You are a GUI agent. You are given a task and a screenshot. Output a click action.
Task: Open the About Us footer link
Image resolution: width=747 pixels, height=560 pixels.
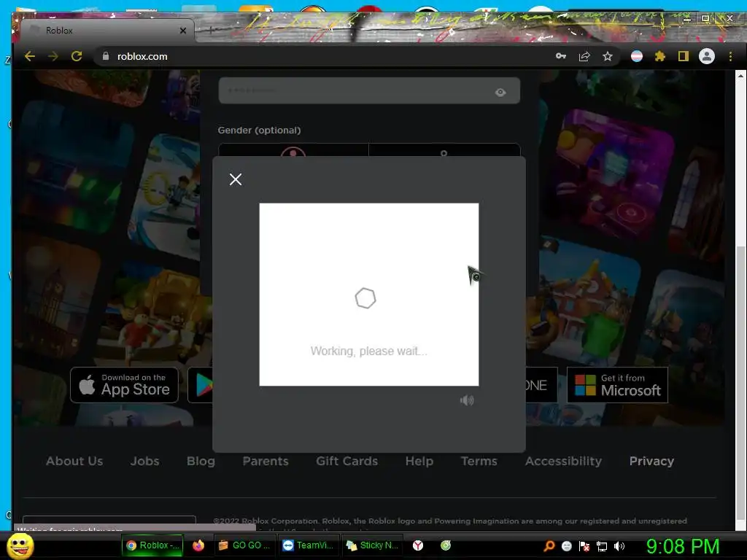(74, 461)
